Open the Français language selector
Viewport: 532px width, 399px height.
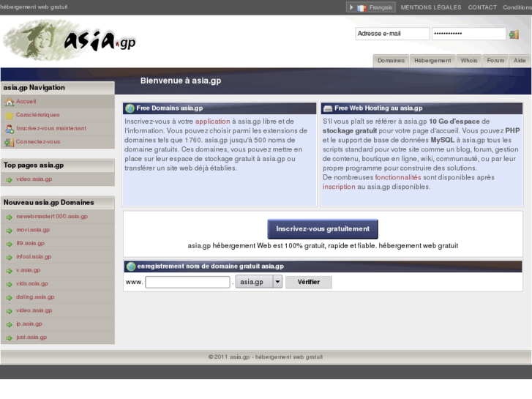371,7
